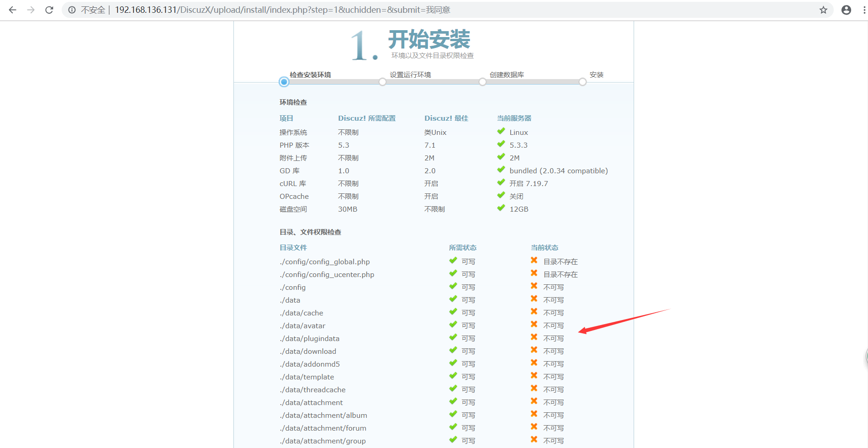Viewport: 868px width, 448px height.
Task: Click the green check in ./data/attachment row
Action: 453,401
